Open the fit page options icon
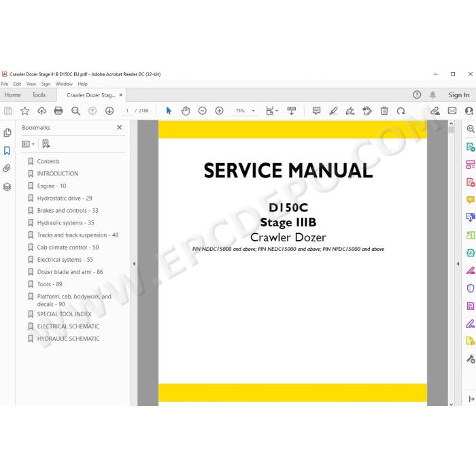 point(271,111)
